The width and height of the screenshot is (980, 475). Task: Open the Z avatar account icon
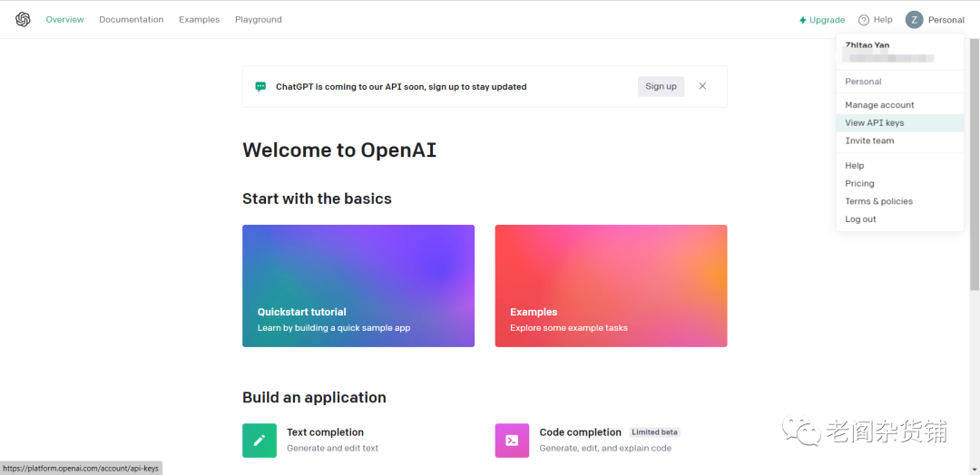click(914, 20)
